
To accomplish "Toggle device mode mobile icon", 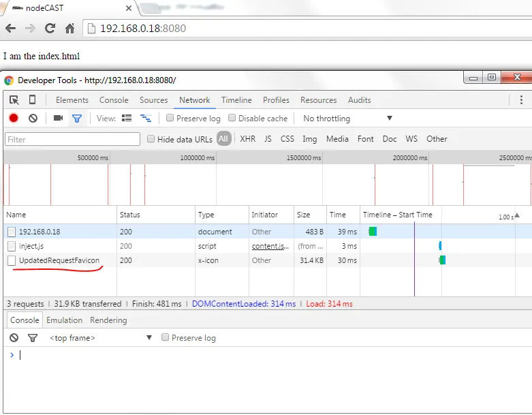I will tap(32, 99).
